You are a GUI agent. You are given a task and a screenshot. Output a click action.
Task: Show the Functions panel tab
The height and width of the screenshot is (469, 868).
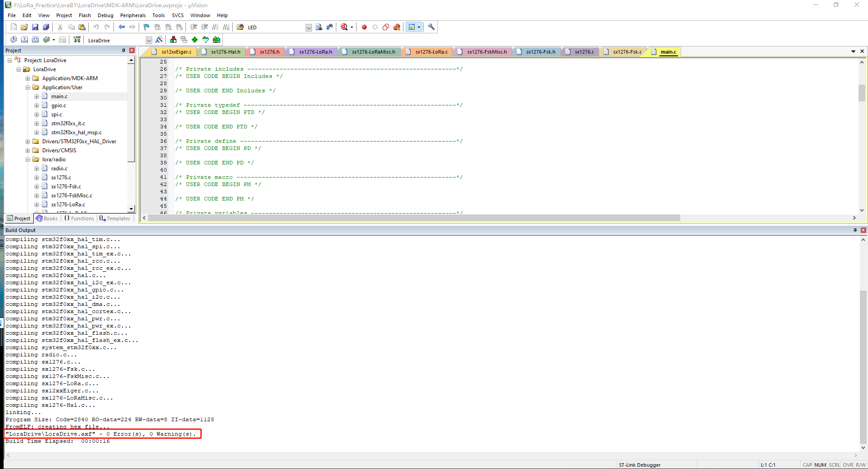(x=79, y=219)
